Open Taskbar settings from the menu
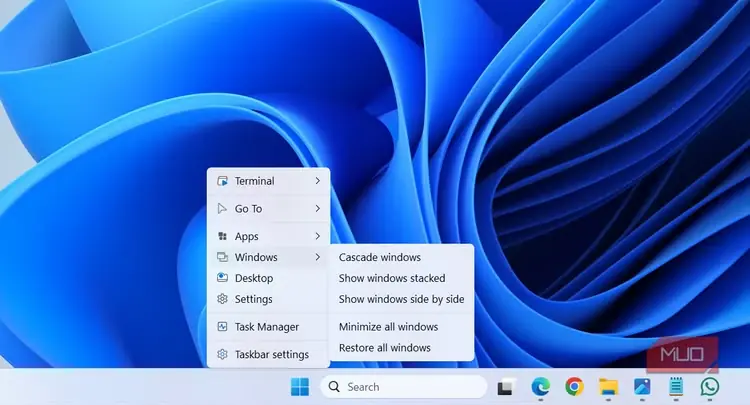This screenshot has width=750, height=405. pos(268,354)
